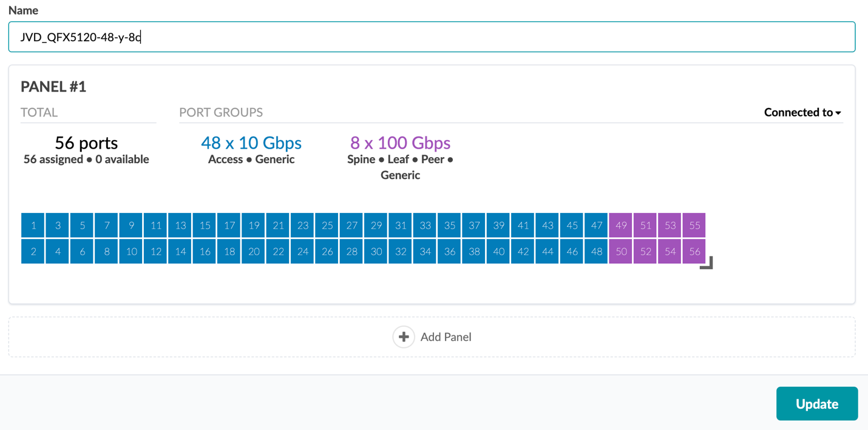
Task: Select the 8 x 100 Gbps port group
Action: point(400,143)
